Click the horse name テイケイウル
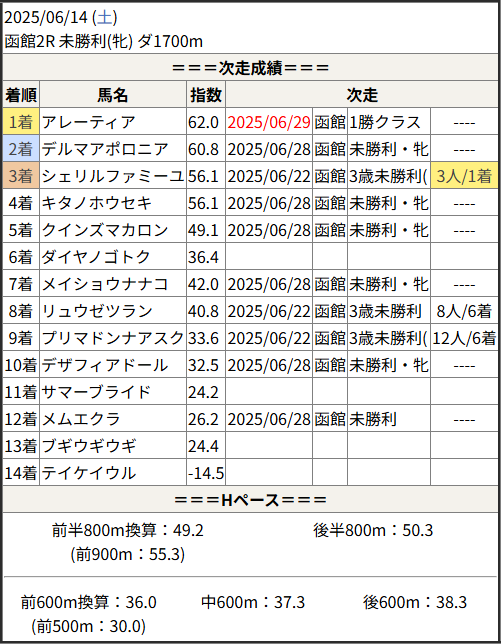 click(88, 473)
